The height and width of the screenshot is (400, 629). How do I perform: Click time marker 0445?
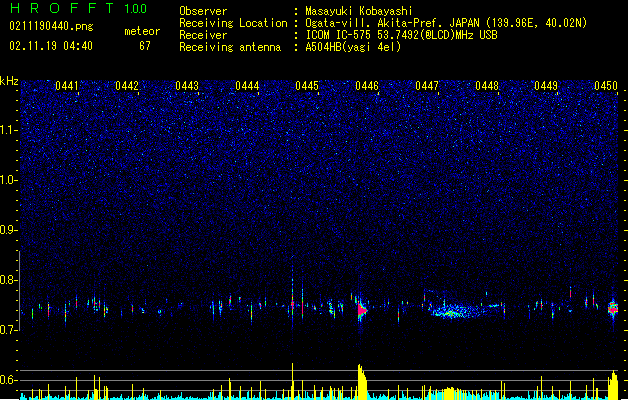[x=307, y=86]
